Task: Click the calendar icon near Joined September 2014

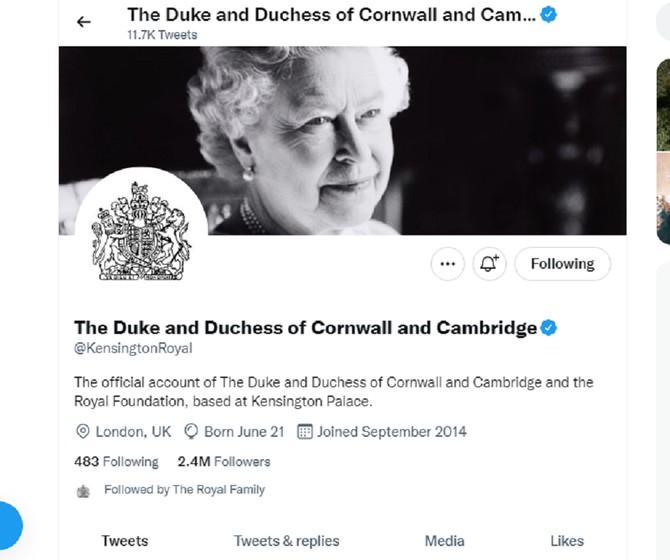Action: [305, 431]
